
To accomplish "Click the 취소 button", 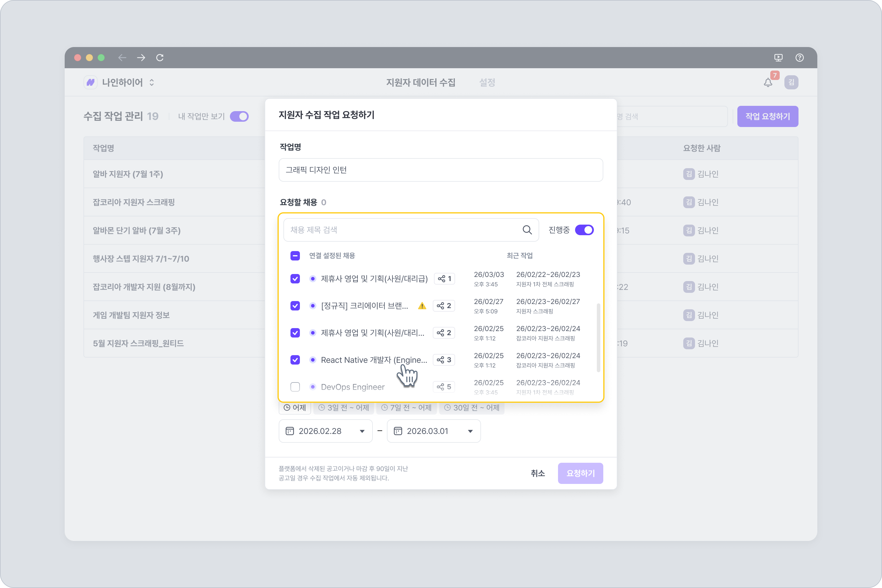I will click(x=537, y=473).
